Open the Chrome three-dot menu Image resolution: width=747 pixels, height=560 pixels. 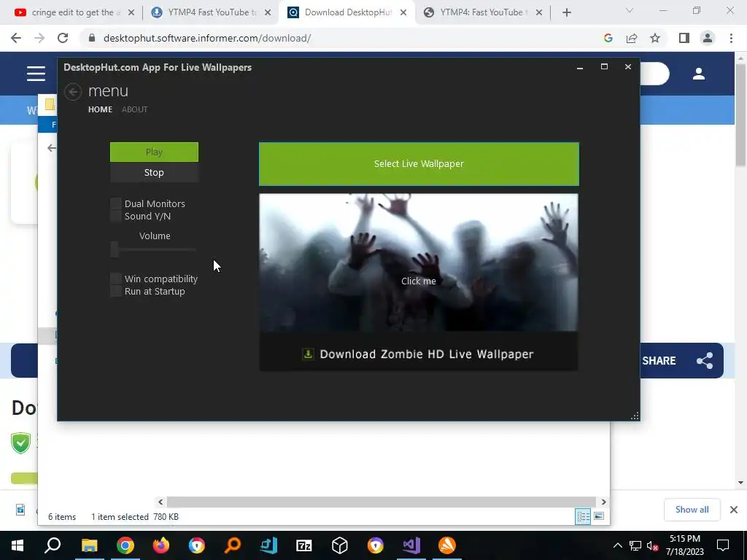coord(731,38)
